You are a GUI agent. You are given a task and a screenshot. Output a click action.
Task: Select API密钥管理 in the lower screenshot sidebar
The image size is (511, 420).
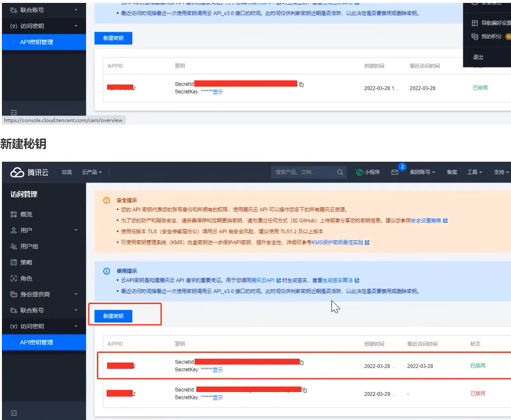(x=44, y=342)
